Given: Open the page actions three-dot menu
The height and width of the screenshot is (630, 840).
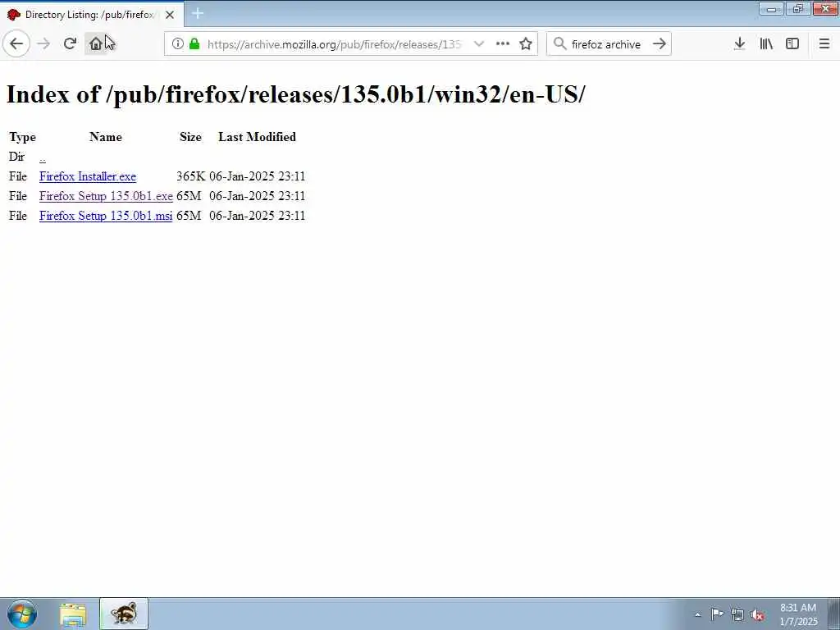Looking at the screenshot, I should tap(503, 44).
